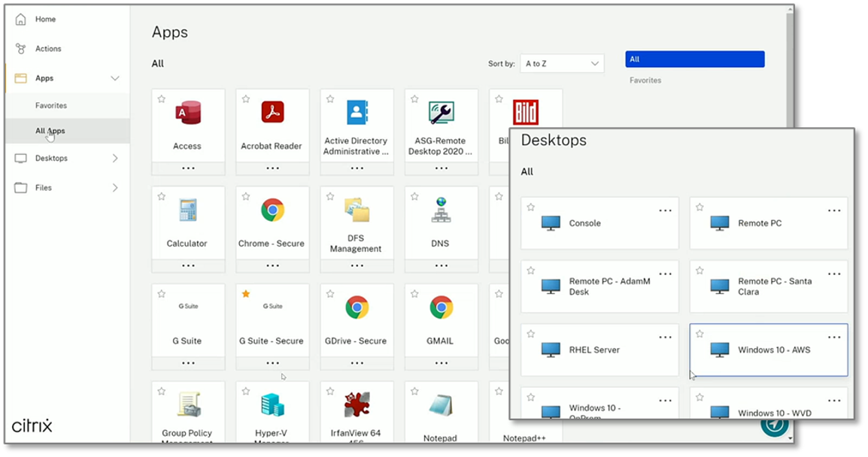Expand the Files sidebar section

115,188
